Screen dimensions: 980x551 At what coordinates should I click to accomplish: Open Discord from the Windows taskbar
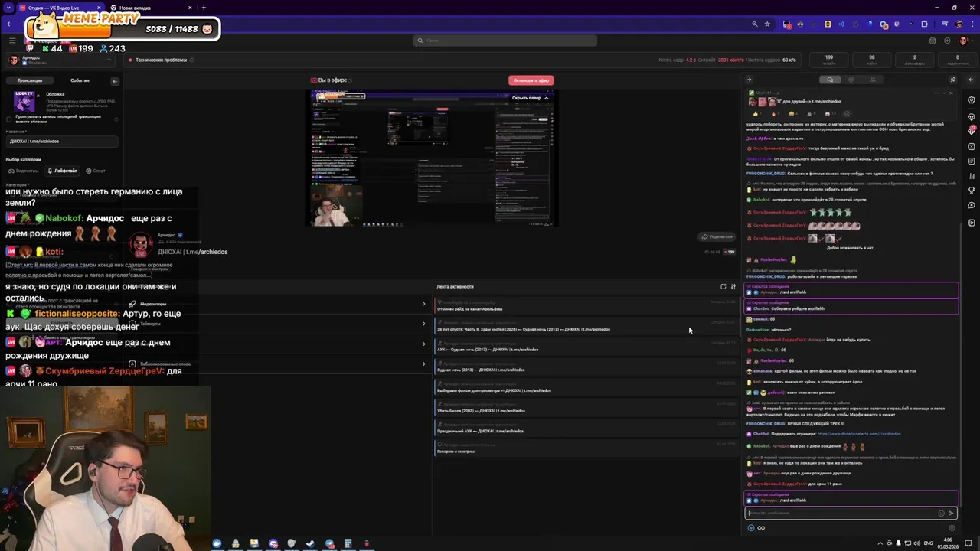point(273,543)
